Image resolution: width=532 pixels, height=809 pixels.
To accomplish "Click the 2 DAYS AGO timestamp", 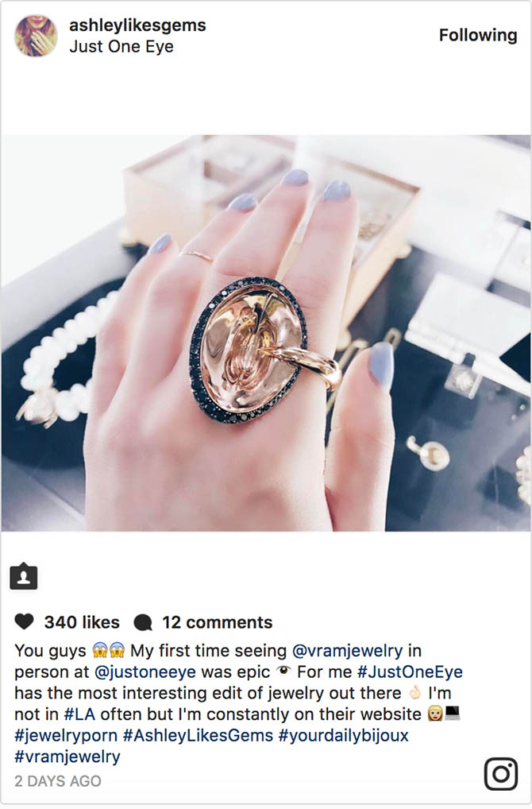I will click(x=58, y=780).
